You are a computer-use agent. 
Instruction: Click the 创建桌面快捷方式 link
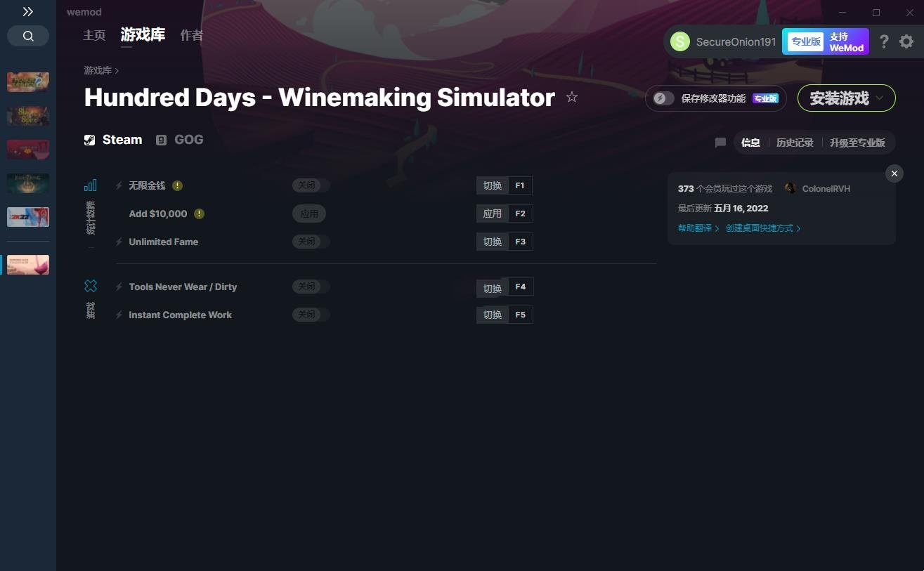click(x=763, y=228)
